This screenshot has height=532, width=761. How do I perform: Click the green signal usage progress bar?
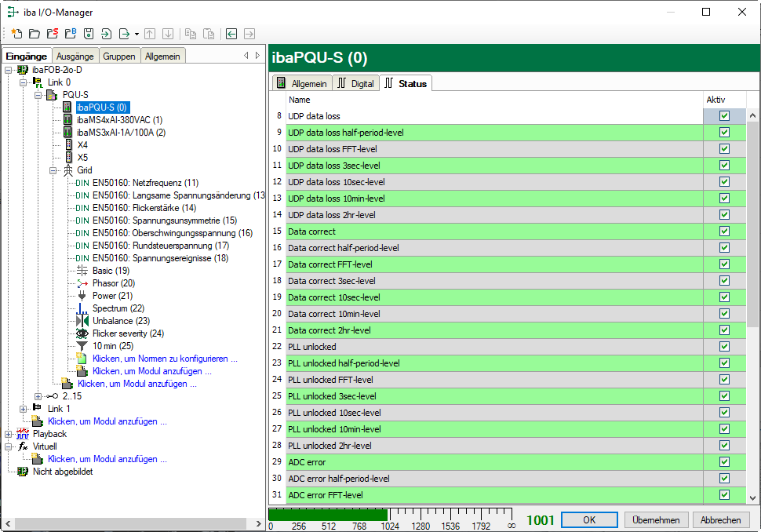coord(327,515)
